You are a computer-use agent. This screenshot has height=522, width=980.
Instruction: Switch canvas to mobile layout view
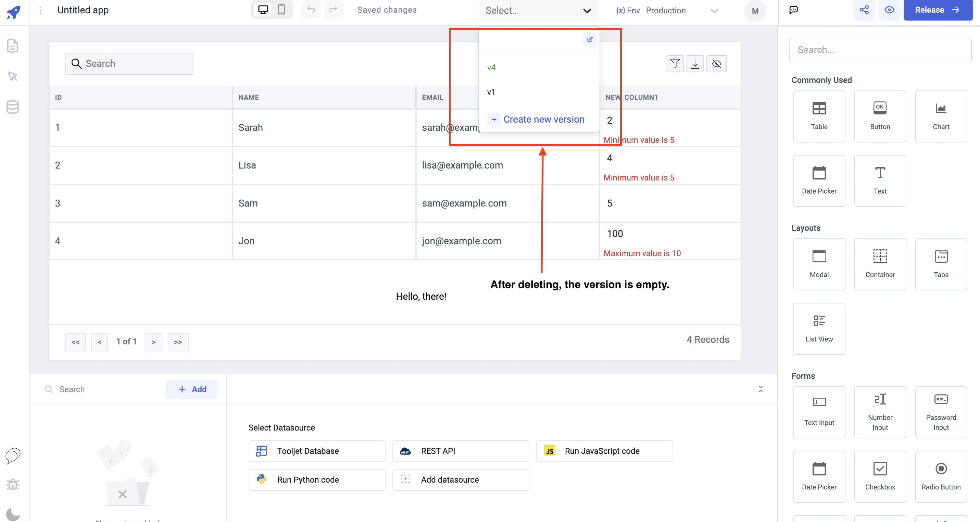281,10
